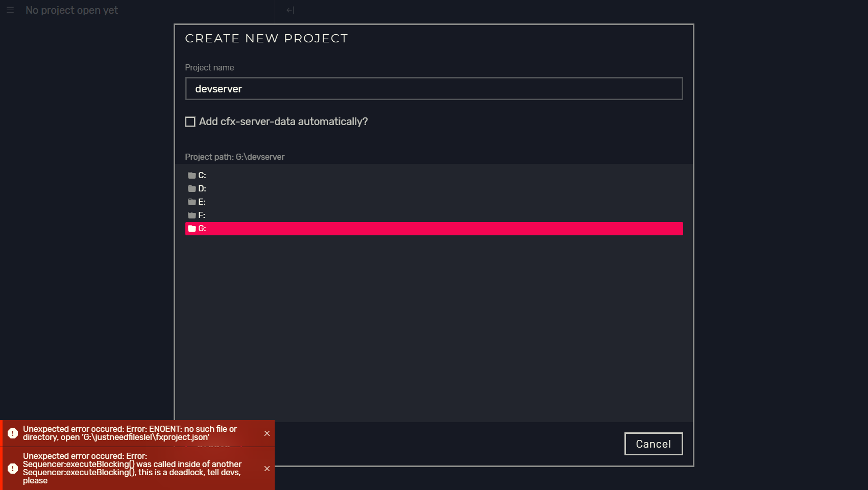Screen dimensions: 868x490
Task: Click the folder icon on highlighted G: drive
Action: 191,229
